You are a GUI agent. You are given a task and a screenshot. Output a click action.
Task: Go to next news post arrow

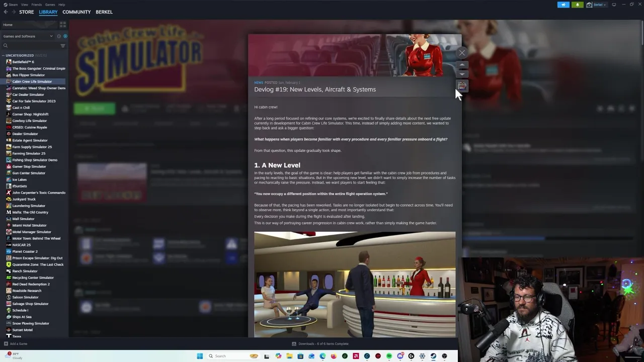[x=462, y=74]
